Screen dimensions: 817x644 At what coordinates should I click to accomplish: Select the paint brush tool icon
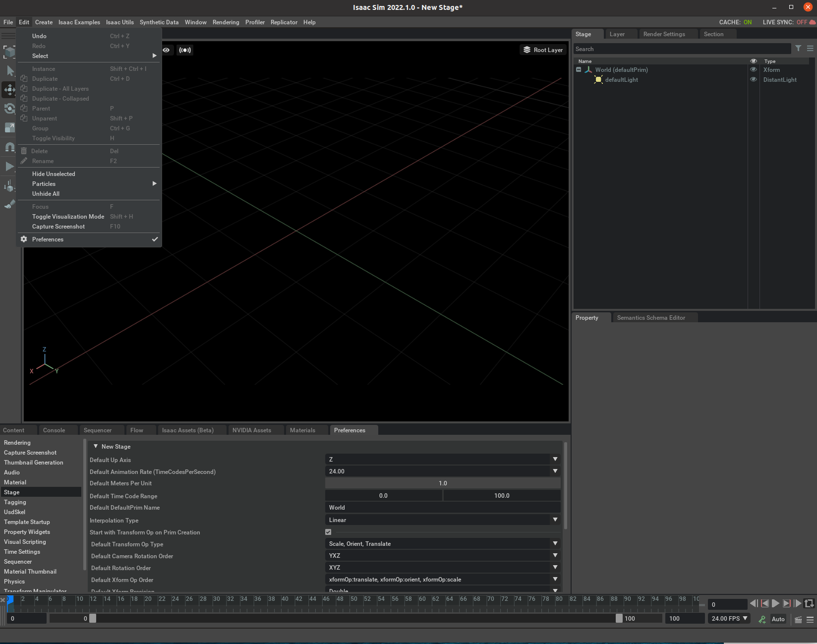click(x=9, y=204)
